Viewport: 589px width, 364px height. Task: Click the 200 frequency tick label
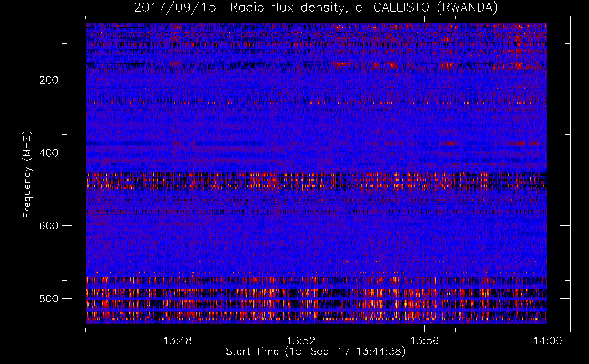(x=49, y=80)
